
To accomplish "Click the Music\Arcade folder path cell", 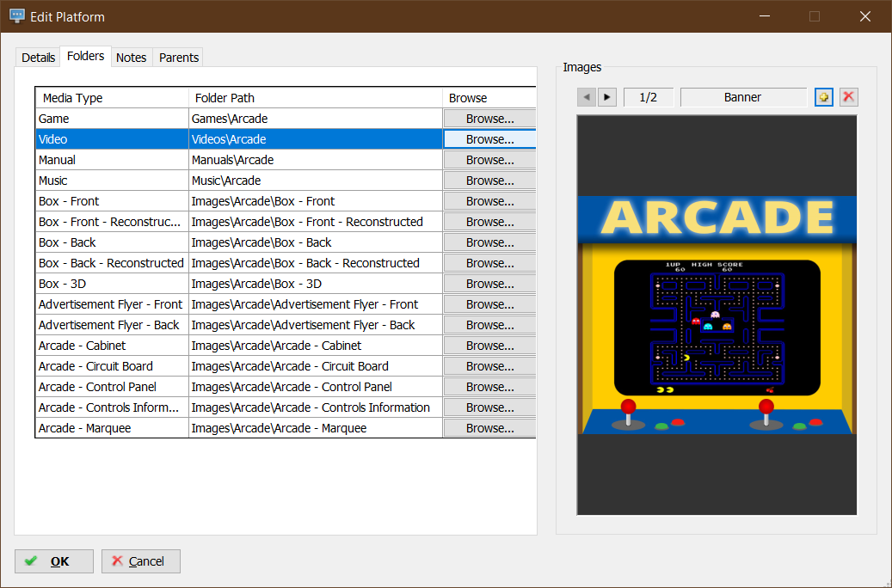I will [x=316, y=181].
